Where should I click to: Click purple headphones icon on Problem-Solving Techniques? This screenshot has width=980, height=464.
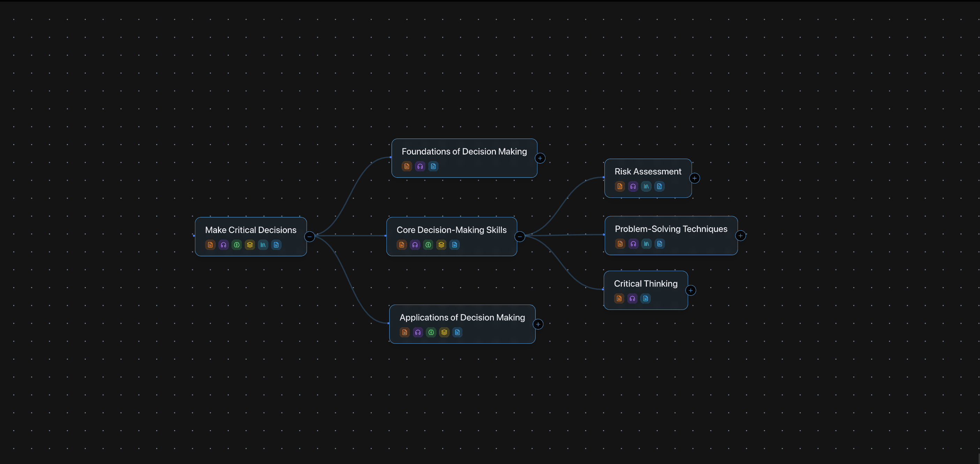633,244
